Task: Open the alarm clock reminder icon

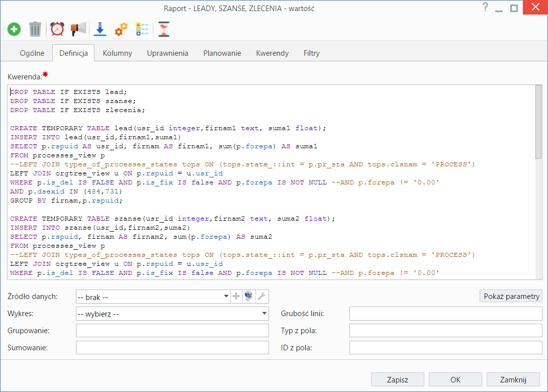Action: (57, 29)
